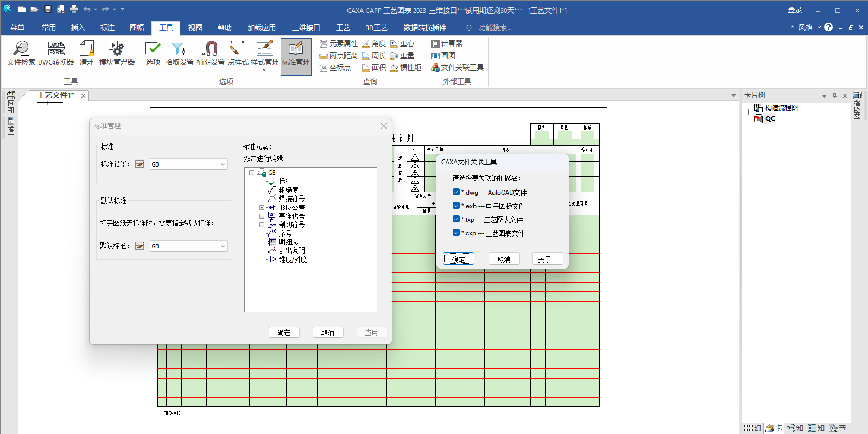Expand the 形位公差 tree node
Image resolution: width=868 pixels, height=434 pixels.
[x=262, y=208]
